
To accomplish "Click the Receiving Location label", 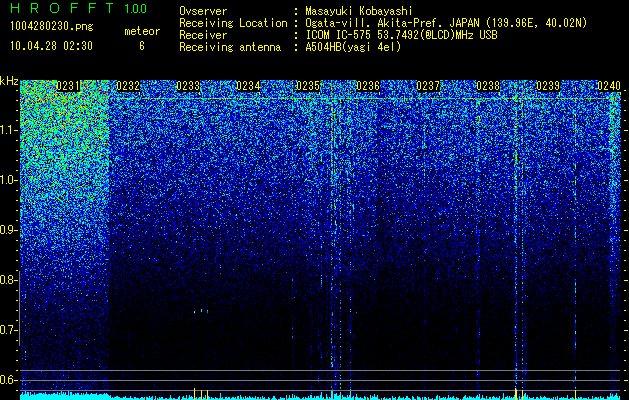I will coord(233,23).
